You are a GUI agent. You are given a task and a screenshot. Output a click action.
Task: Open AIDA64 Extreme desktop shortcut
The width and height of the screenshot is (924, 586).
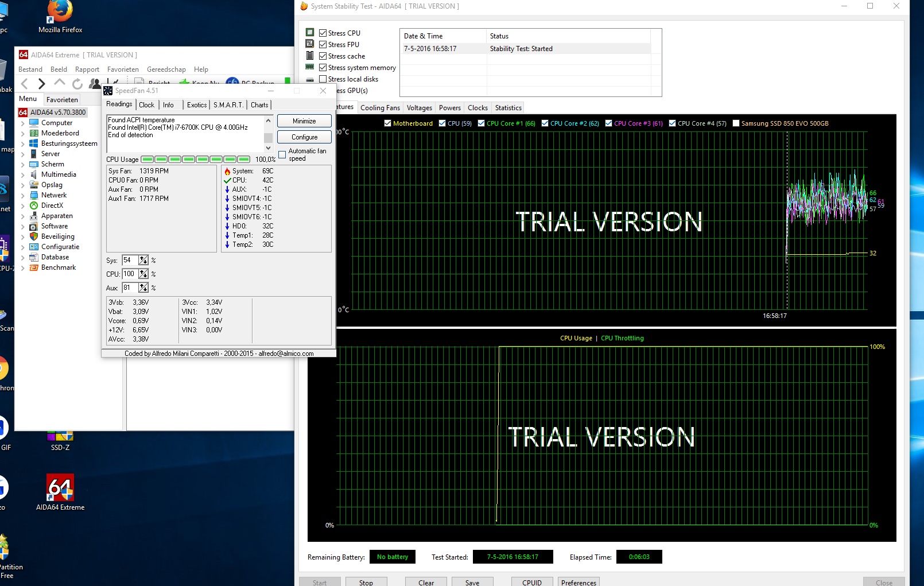coord(60,488)
